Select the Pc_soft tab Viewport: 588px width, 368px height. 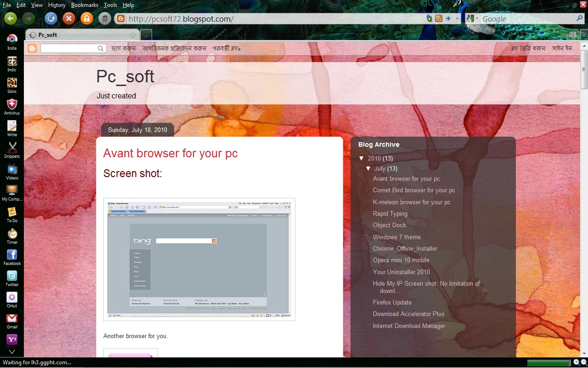[x=82, y=35]
